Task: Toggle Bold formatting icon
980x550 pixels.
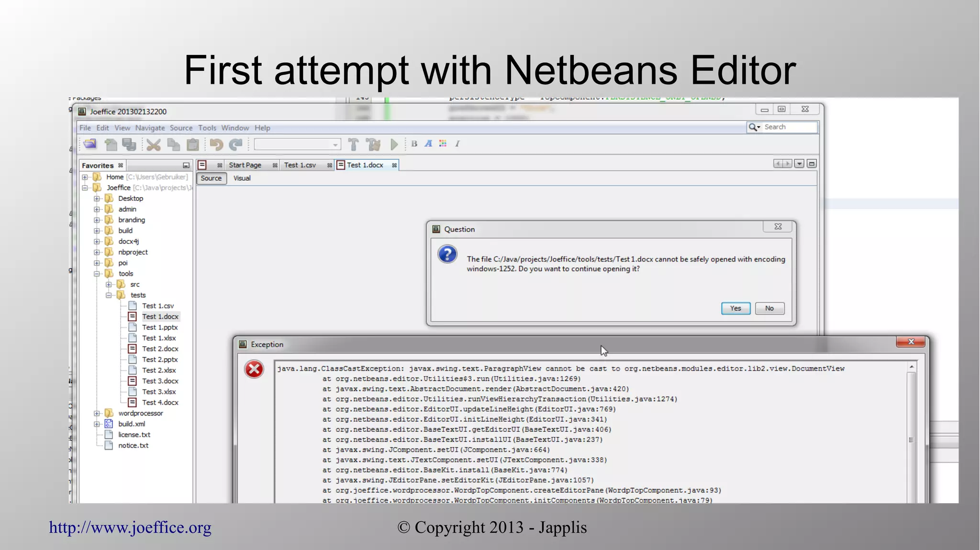Action: coord(414,143)
